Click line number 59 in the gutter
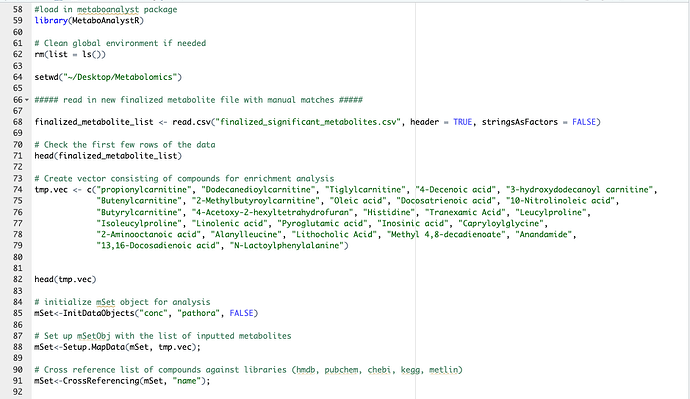This screenshot has width=690, height=399. coord(18,21)
